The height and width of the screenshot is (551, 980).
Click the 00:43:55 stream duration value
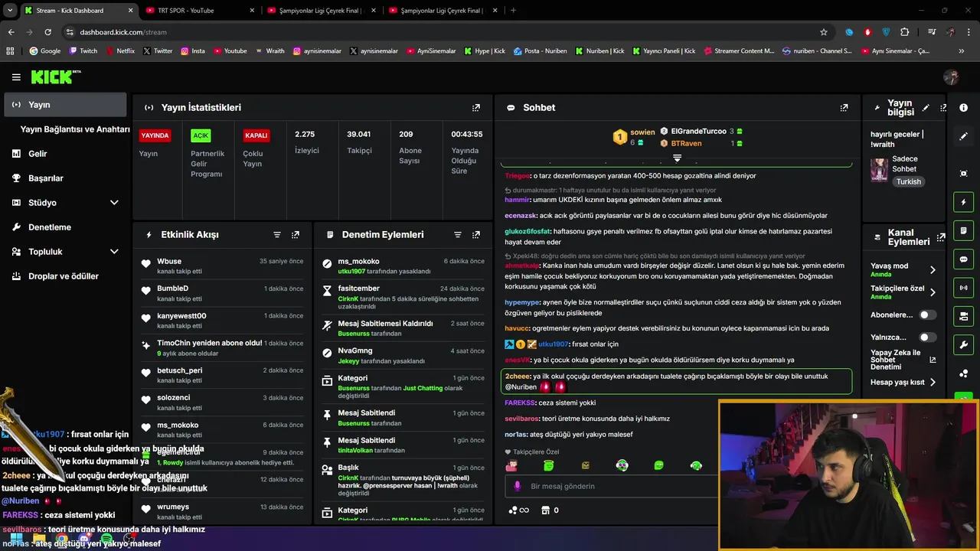(466, 134)
